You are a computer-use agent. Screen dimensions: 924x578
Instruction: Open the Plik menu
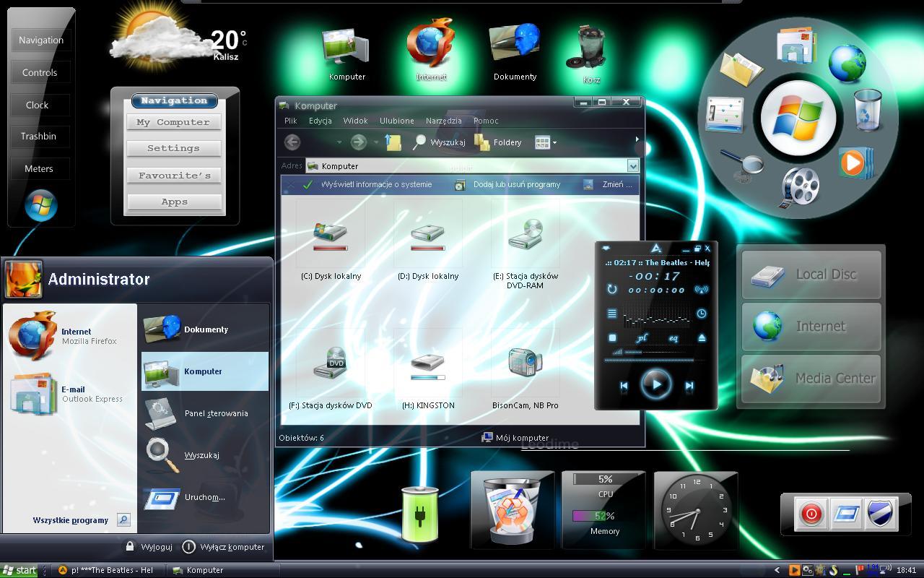(291, 121)
